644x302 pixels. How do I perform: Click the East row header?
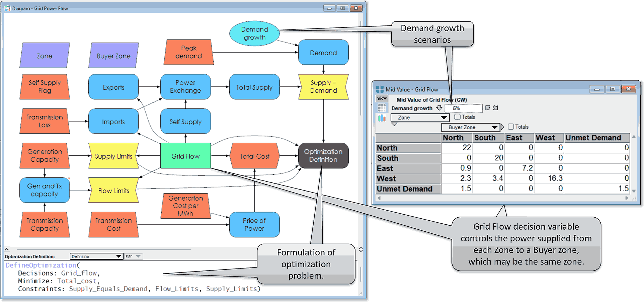click(x=408, y=168)
